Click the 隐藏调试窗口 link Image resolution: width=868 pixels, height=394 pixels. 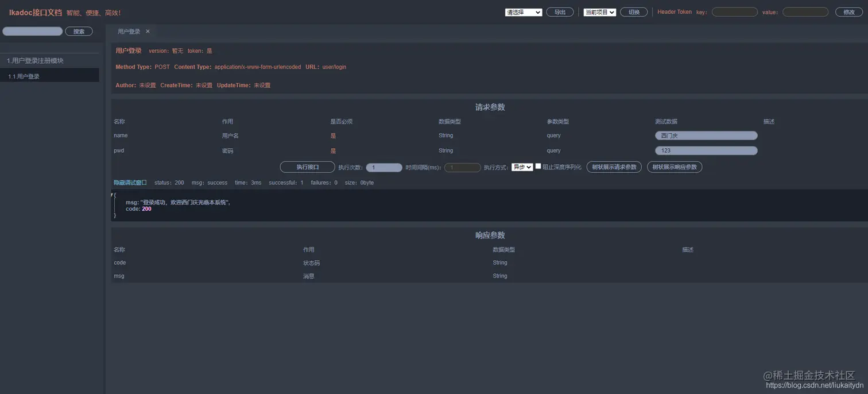pyautogui.click(x=130, y=183)
